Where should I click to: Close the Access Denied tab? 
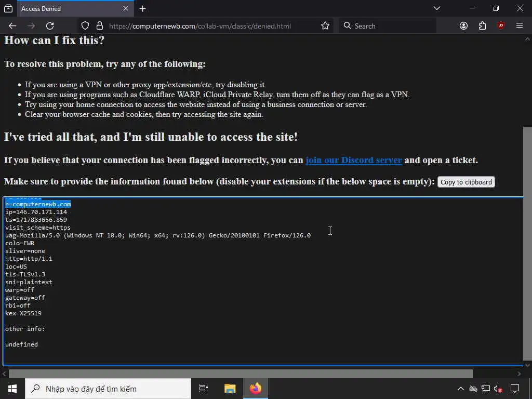coord(126,8)
